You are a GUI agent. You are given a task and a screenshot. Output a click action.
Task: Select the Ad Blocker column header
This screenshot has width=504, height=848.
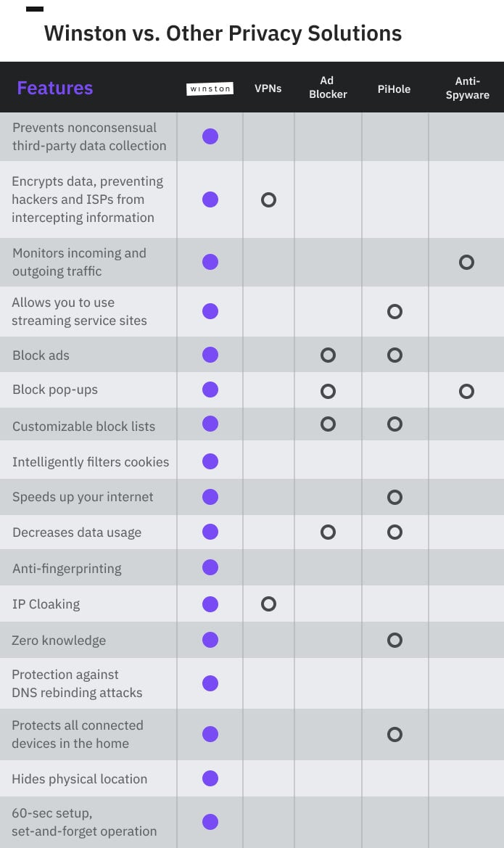click(x=328, y=87)
